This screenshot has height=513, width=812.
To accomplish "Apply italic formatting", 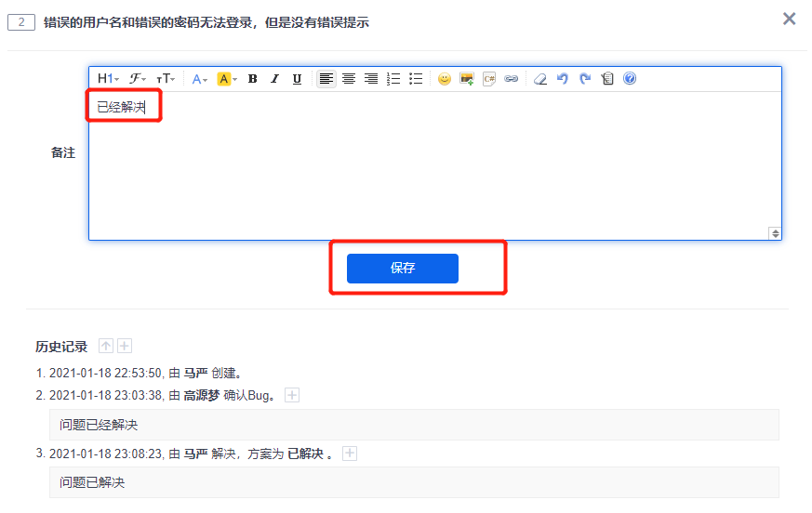I will [x=274, y=79].
